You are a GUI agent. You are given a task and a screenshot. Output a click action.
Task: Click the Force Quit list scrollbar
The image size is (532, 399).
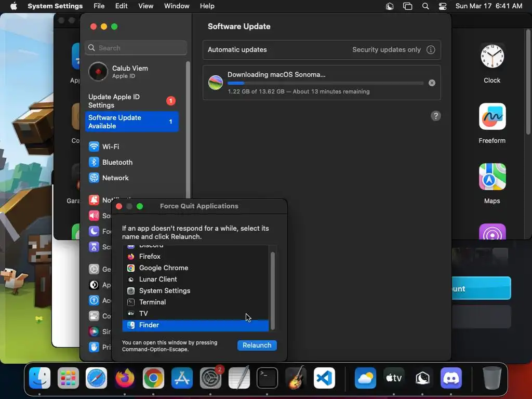point(272,290)
